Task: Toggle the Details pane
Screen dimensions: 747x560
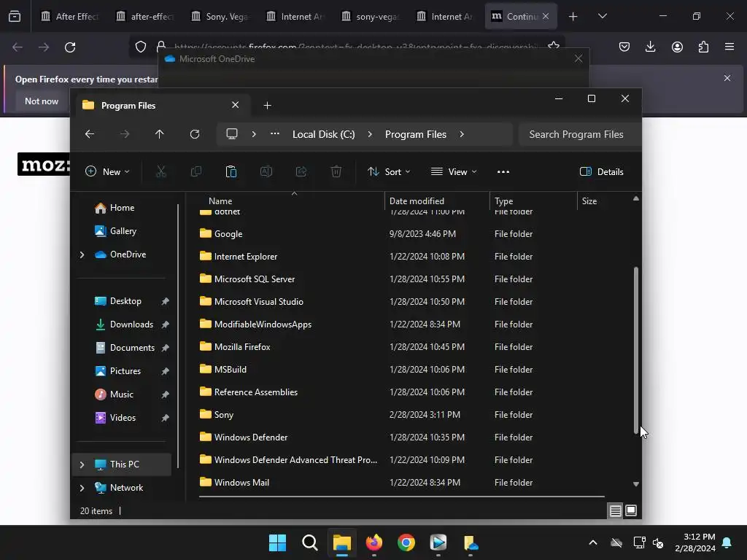Action: (602, 172)
